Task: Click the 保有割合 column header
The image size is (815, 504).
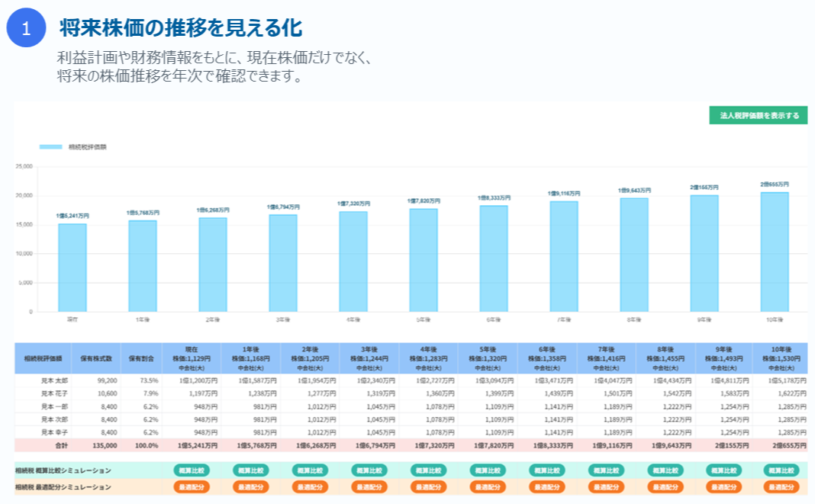Action: pyautogui.click(x=141, y=358)
